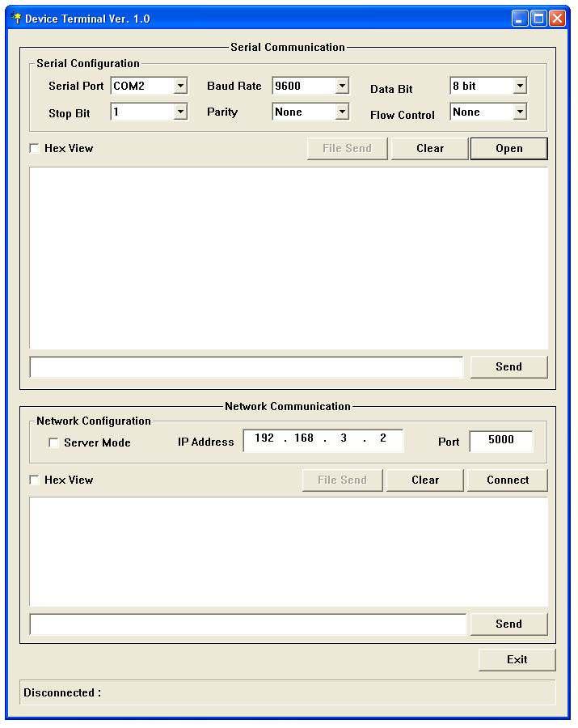Click the network File Send button
Screen dimensions: 578x728
(342, 480)
